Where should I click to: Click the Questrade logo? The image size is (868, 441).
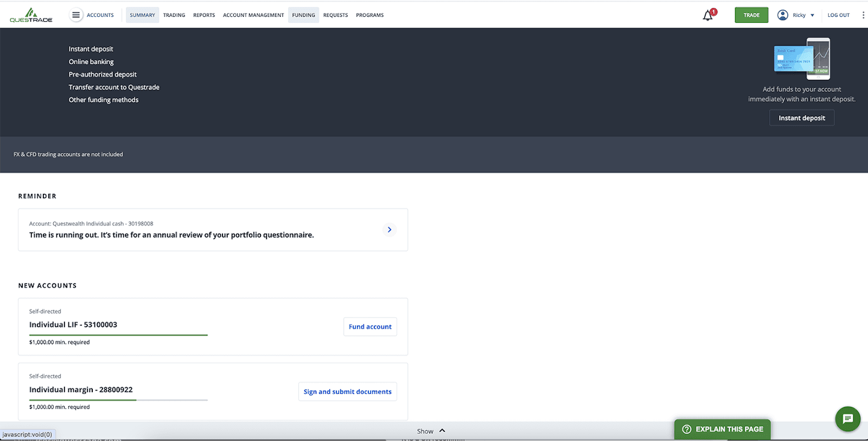pos(31,15)
